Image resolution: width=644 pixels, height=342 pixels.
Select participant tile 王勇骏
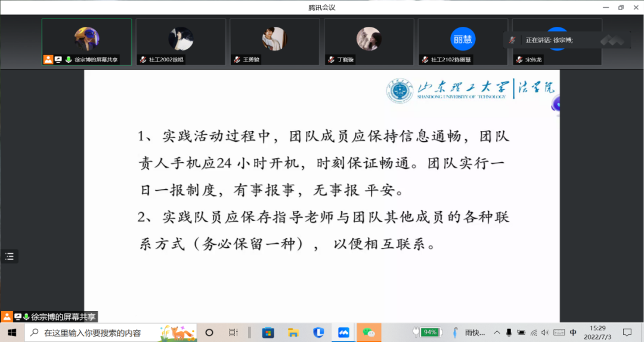[x=275, y=42]
